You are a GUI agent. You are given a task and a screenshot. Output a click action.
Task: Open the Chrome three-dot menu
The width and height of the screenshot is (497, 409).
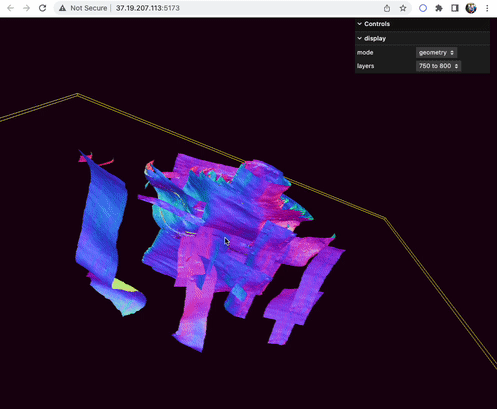[x=487, y=8]
